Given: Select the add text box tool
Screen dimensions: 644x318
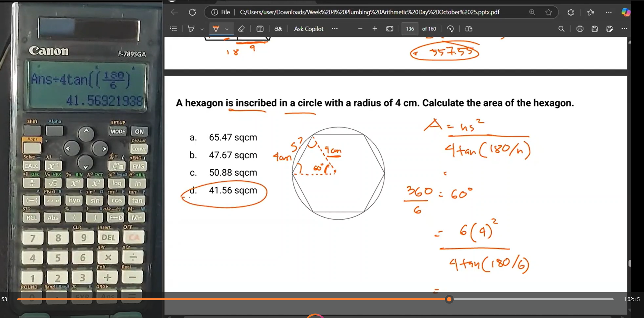Looking at the screenshot, I should pos(260,29).
